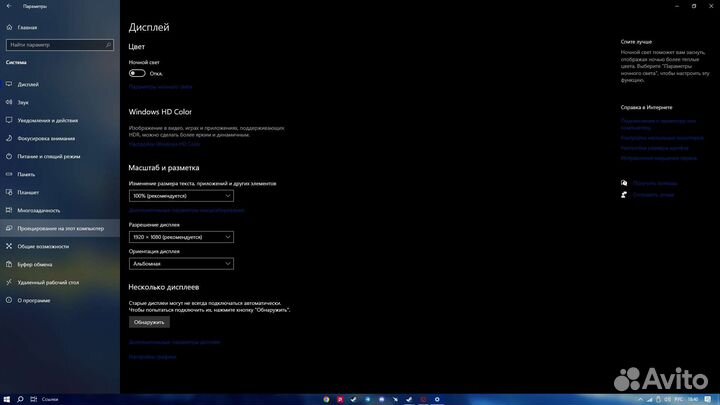Click the Windows Start button on taskbar

point(7,398)
